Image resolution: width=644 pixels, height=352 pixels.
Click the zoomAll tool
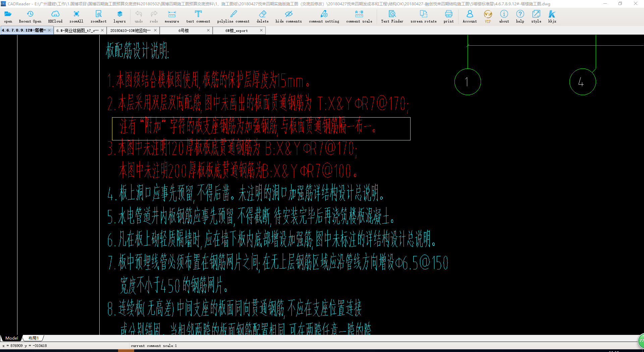[76, 16]
